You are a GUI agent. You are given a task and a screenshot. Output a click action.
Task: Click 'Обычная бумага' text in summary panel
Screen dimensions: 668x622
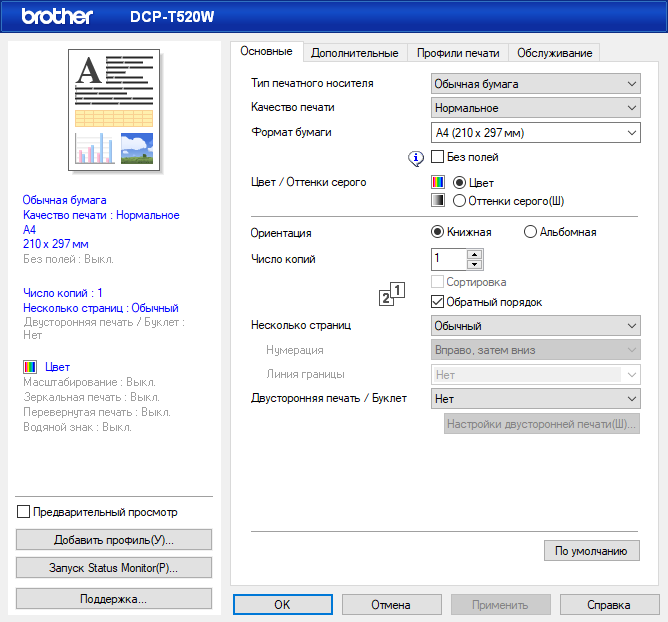tap(65, 200)
